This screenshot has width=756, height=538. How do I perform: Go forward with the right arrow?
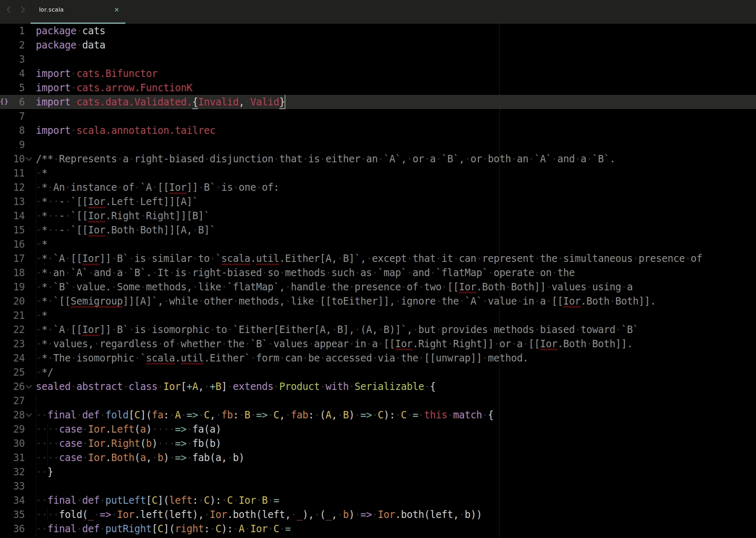click(23, 9)
